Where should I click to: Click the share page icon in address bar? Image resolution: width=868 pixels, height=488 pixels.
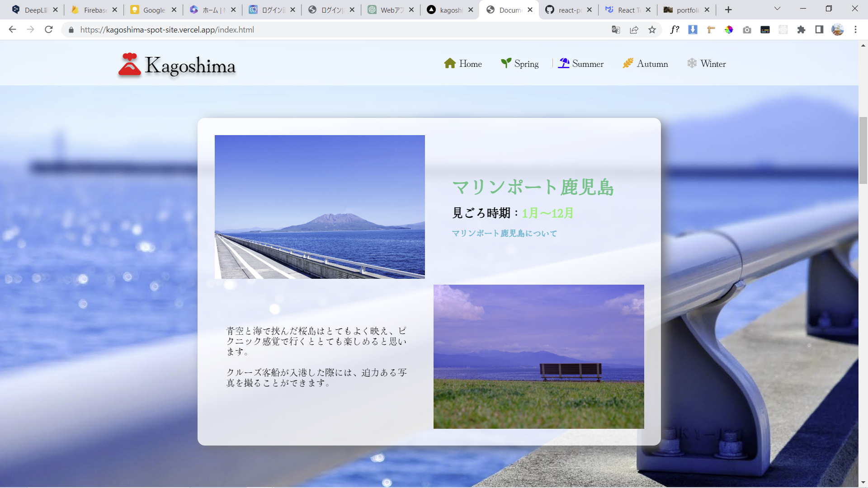[x=634, y=30]
